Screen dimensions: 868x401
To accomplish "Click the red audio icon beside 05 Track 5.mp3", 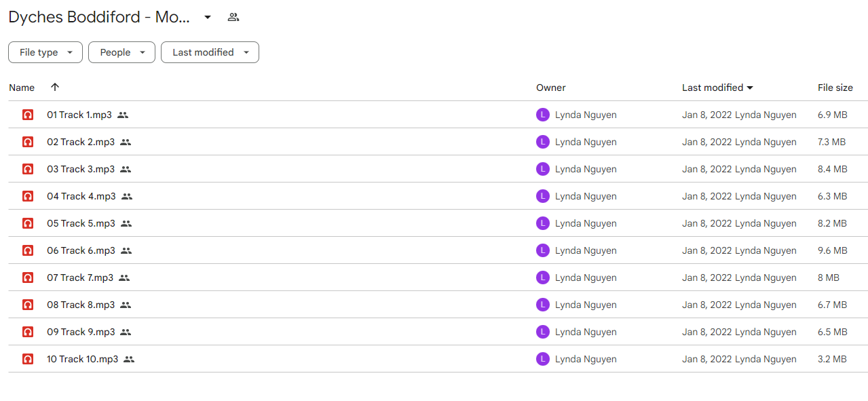I will coord(28,223).
